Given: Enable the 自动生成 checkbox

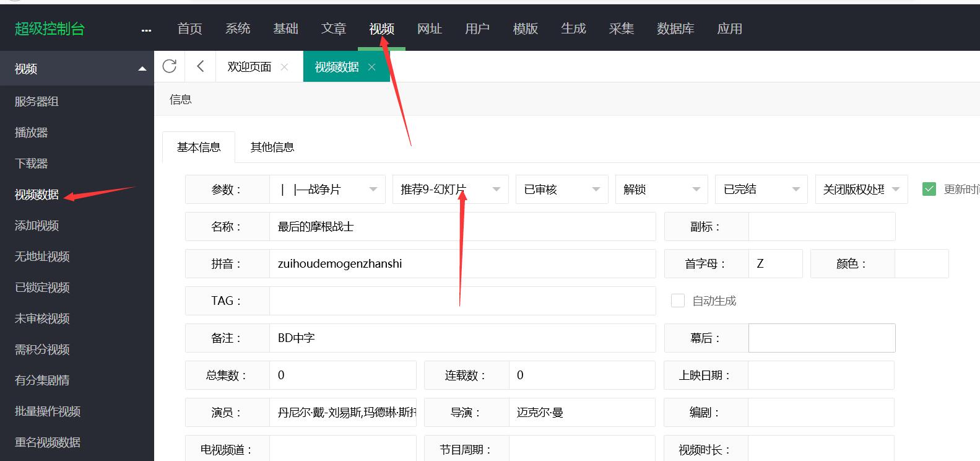Looking at the screenshot, I should pos(678,301).
